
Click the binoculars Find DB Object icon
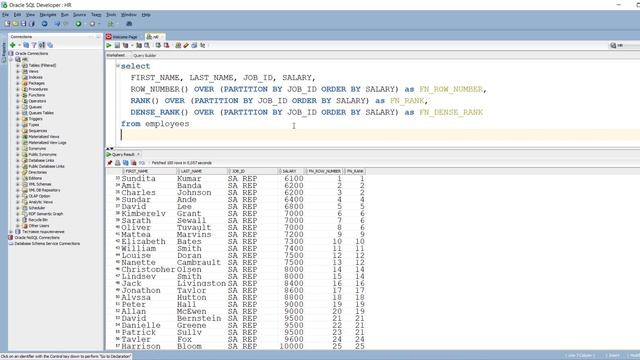tap(129, 24)
